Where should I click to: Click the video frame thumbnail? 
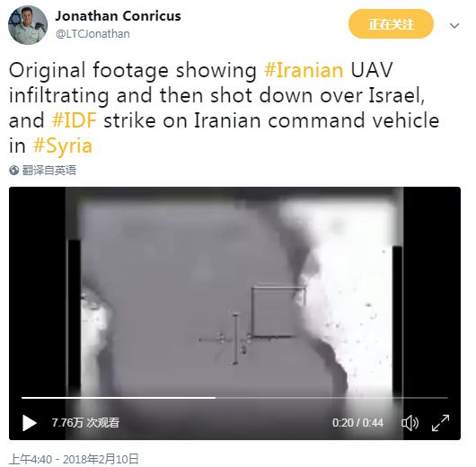[x=234, y=292]
